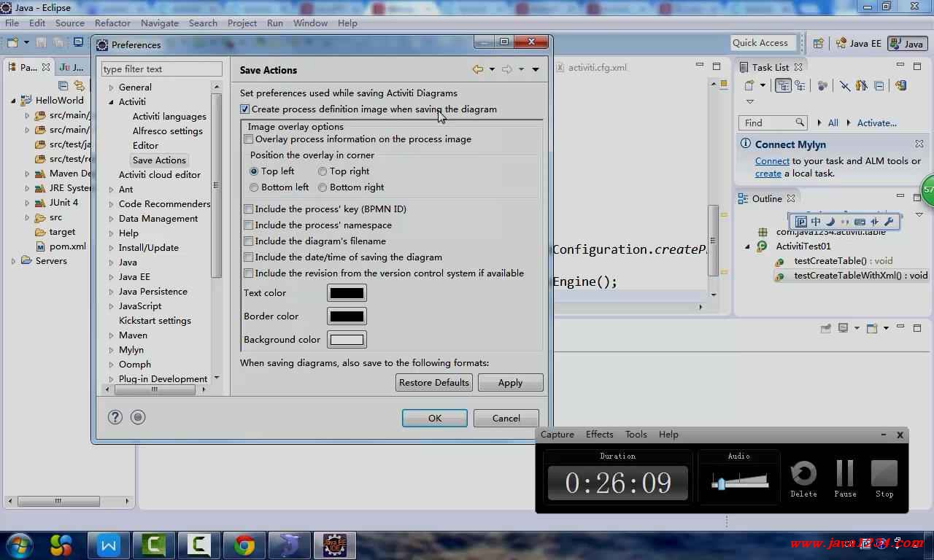The width and height of the screenshot is (934, 560).
Task: Open the Window menu
Action: pos(310,23)
